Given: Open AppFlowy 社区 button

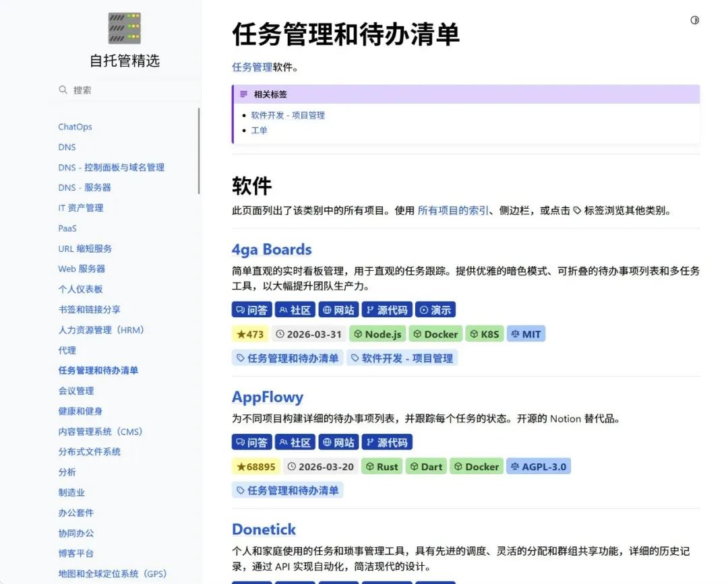Looking at the screenshot, I should point(295,443).
